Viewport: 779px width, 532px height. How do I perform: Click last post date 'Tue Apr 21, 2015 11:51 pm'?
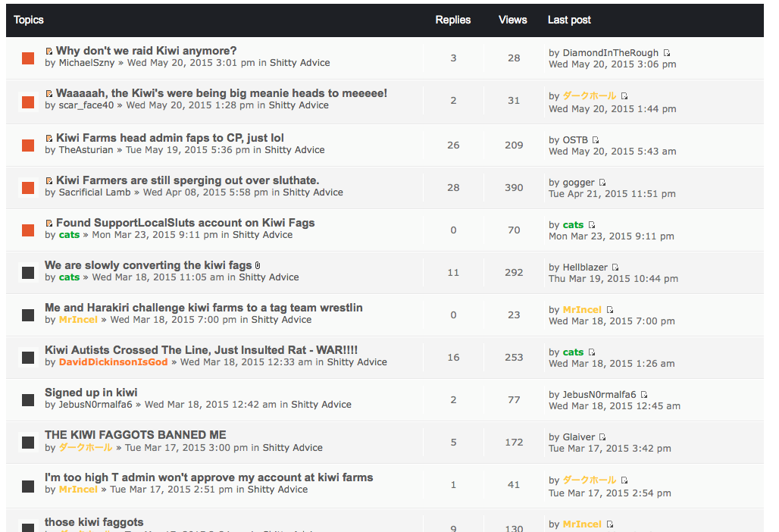tap(612, 194)
